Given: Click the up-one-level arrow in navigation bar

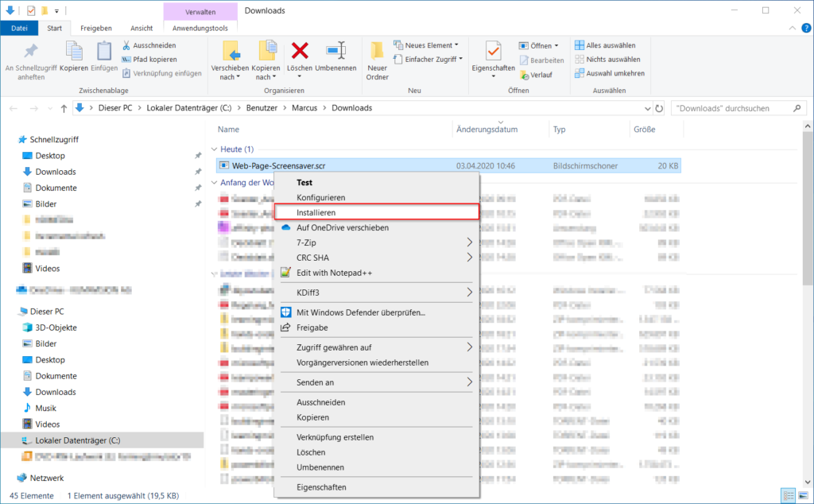Looking at the screenshot, I should pyautogui.click(x=64, y=108).
